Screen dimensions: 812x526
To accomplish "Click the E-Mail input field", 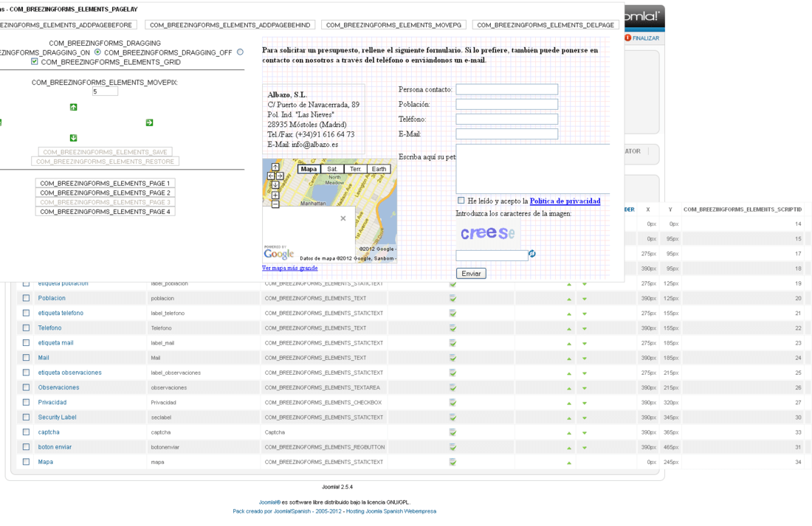I will [x=506, y=134].
